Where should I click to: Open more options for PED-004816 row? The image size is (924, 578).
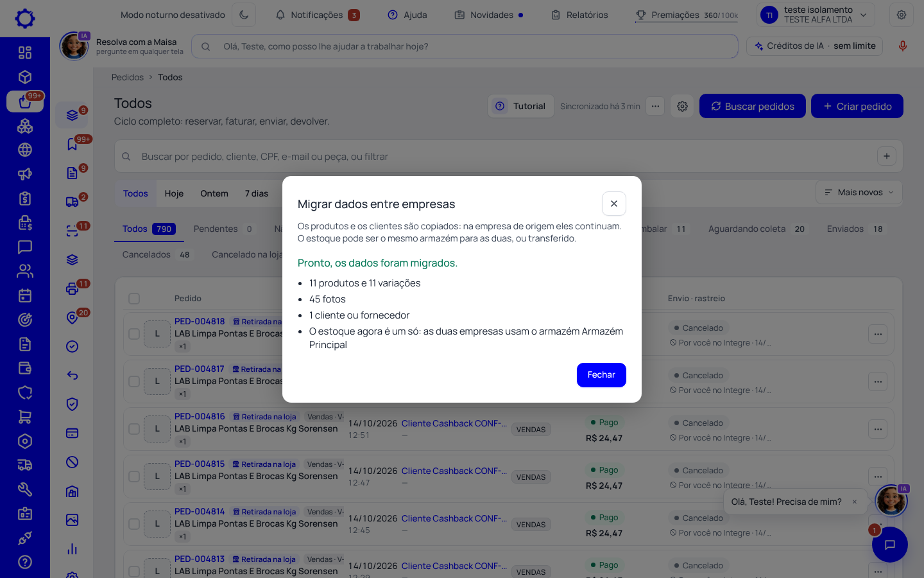point(878,429)
